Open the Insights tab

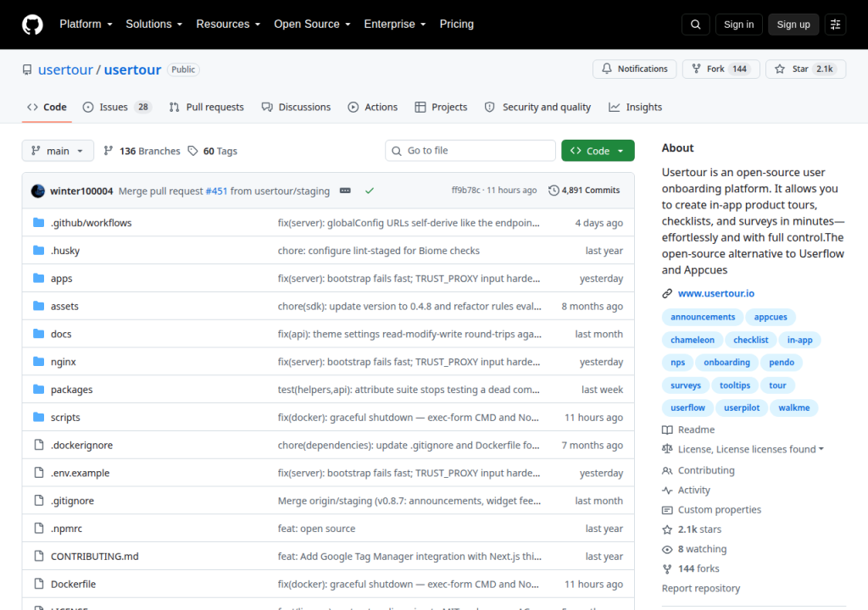pos(636,107)
